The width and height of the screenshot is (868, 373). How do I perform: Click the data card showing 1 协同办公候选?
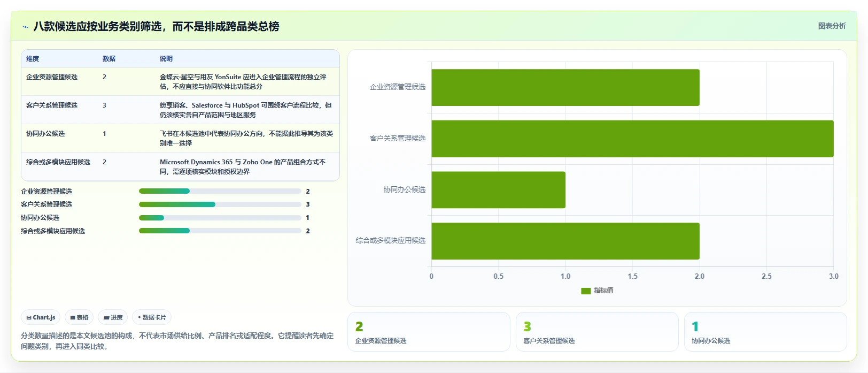pos(765,332)
